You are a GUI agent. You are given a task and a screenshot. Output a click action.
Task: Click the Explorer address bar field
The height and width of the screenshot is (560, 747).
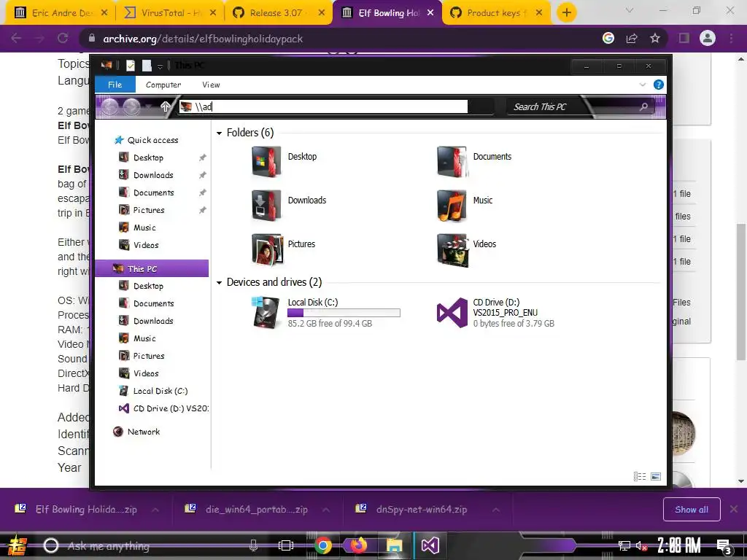(x=323, y=106)
